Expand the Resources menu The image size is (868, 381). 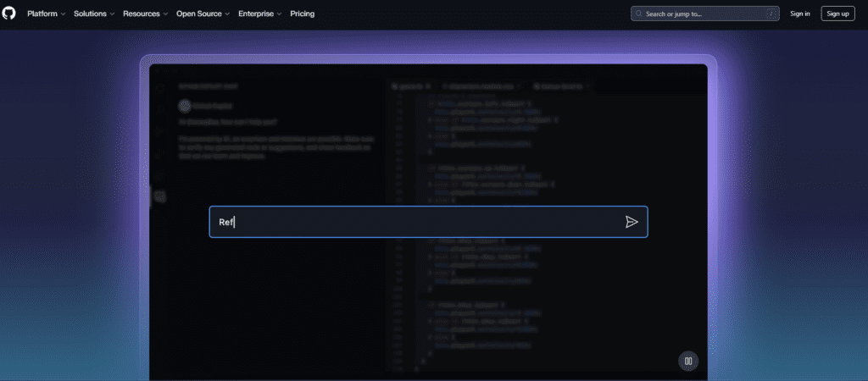pos(145,14)
